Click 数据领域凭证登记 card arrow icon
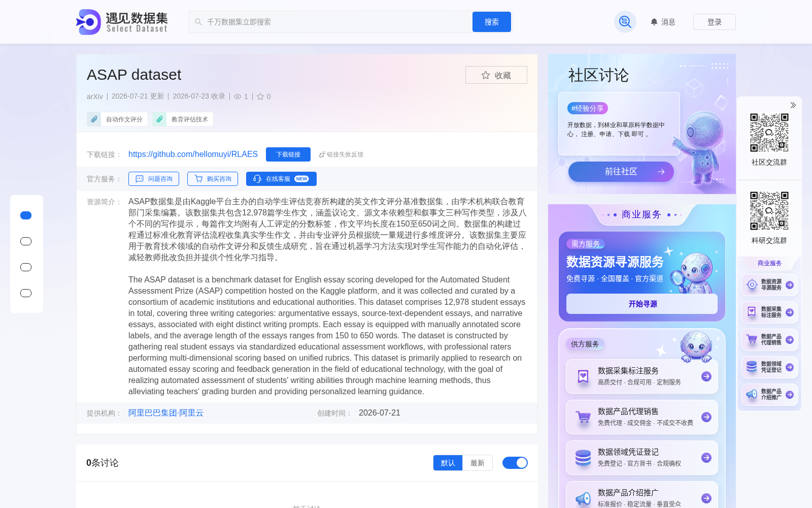The image size is (812, 508). click(706, 458)
